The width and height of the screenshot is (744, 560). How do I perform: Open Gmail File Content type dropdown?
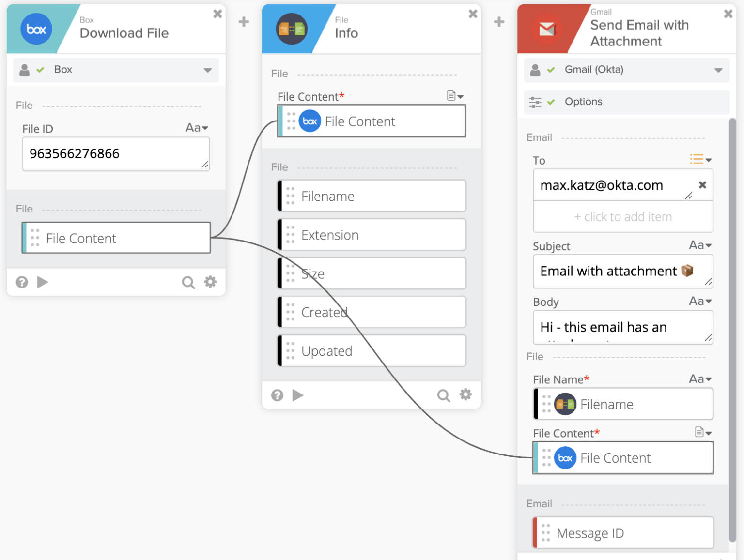pyautogui.click(x=703, y=432)
